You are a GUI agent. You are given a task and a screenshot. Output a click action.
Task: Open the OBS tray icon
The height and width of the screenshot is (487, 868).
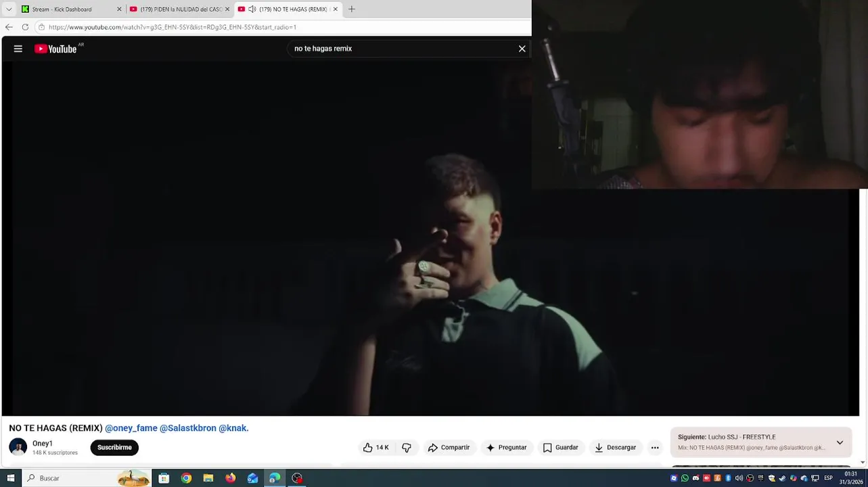750,478
